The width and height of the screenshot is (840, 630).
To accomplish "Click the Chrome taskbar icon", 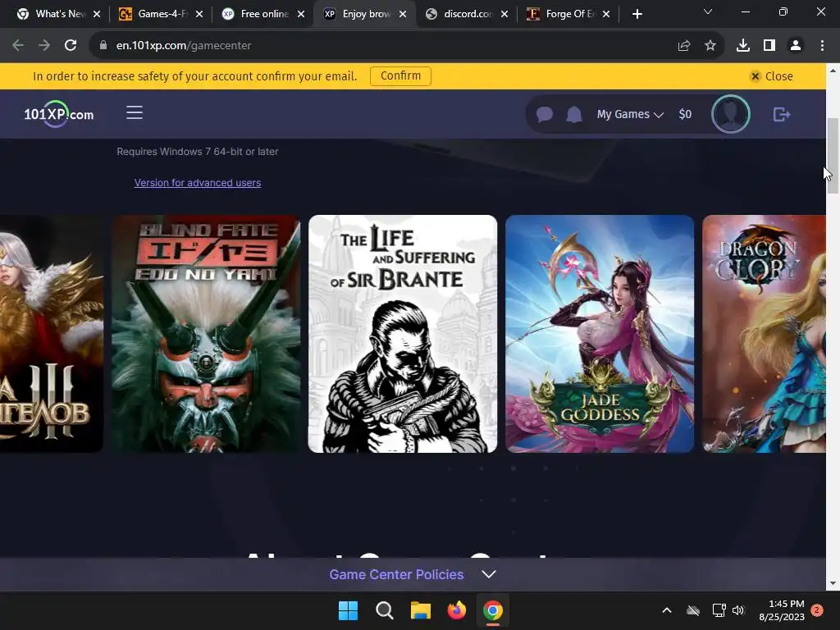I will (493, 610).
